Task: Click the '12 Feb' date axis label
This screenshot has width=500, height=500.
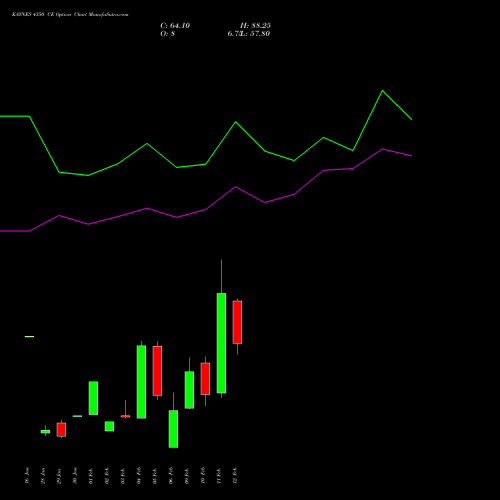Action: (235, 476)
